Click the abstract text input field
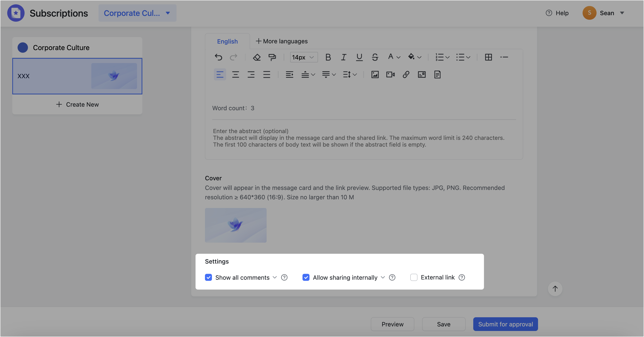The width and height of the screenshot is (644, 337). coord(364,138)
